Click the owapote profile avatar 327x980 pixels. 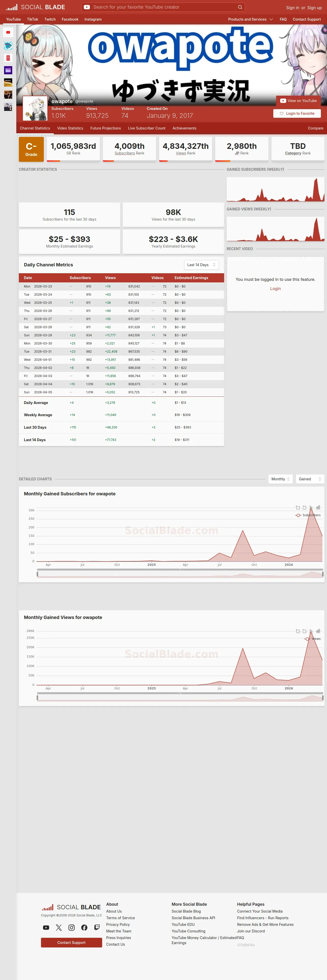coord(35,108)
